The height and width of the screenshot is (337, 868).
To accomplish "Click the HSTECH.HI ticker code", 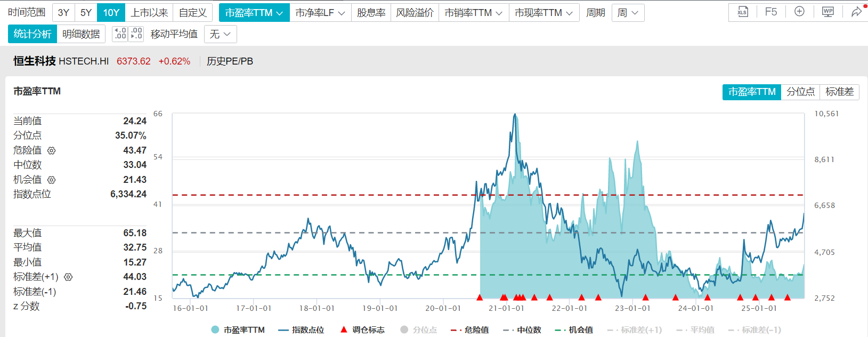I will coord(84,61).
